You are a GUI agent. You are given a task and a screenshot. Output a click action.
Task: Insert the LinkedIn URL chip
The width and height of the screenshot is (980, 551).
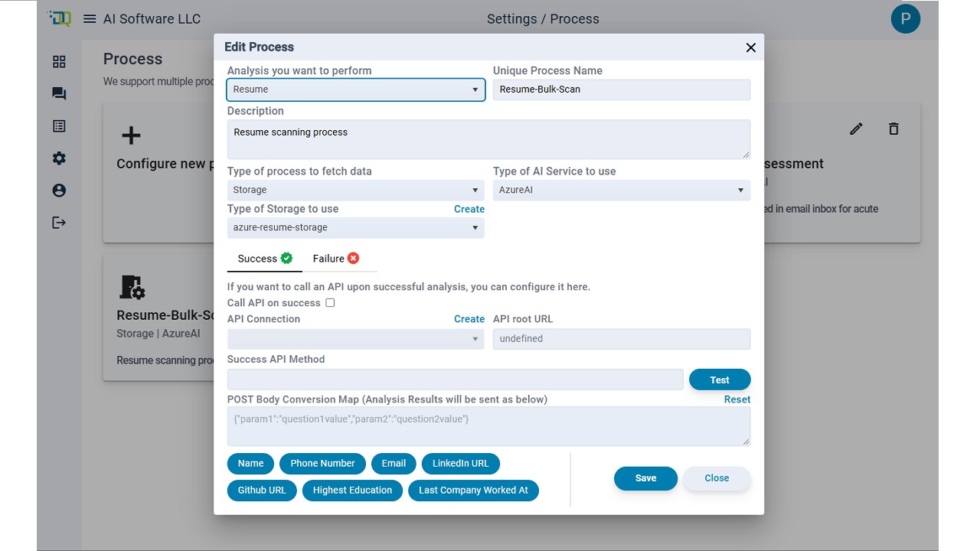(x=461, y=464)
